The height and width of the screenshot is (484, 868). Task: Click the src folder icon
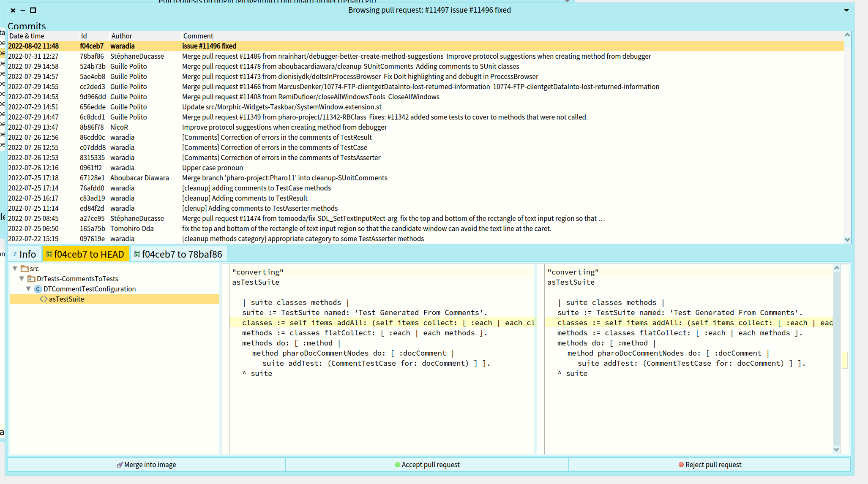(25, 269)
